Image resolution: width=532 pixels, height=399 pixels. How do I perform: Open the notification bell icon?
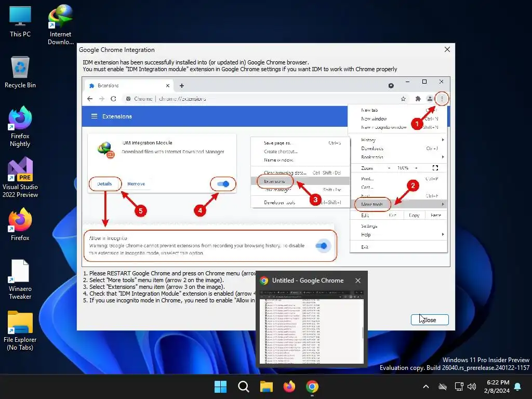(x=518, y=387)
